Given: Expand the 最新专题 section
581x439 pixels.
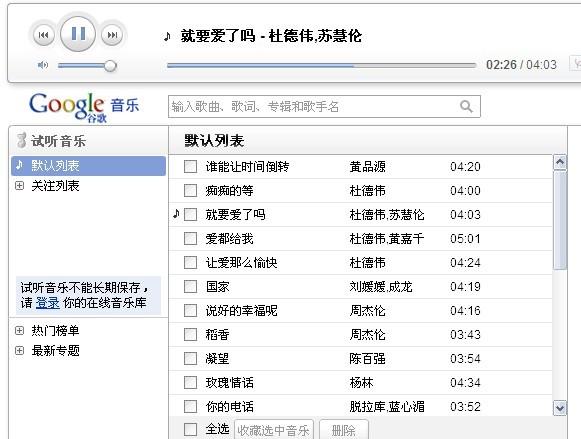Looking at the screenshot, I should (19, 350).
